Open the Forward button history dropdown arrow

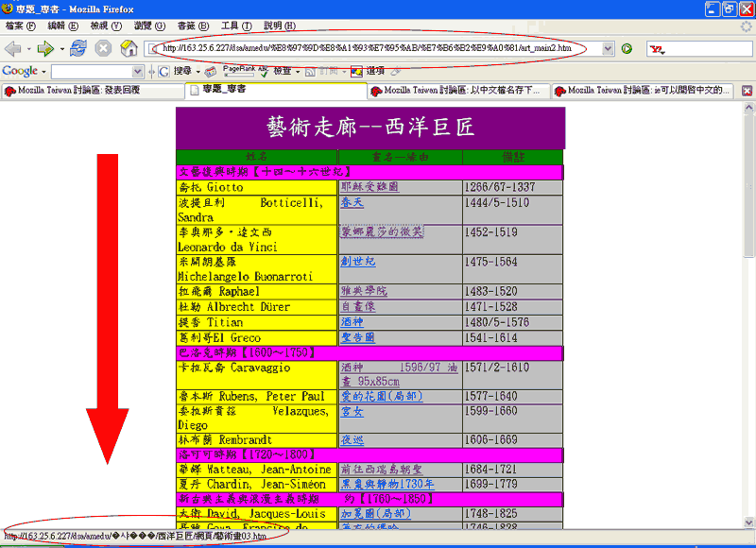tap(60, 48)
